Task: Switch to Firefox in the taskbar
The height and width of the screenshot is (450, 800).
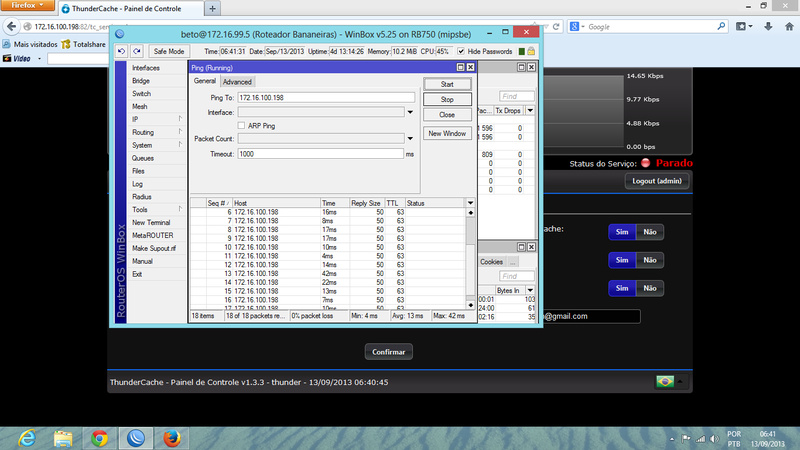Action: tap(172, 438)
